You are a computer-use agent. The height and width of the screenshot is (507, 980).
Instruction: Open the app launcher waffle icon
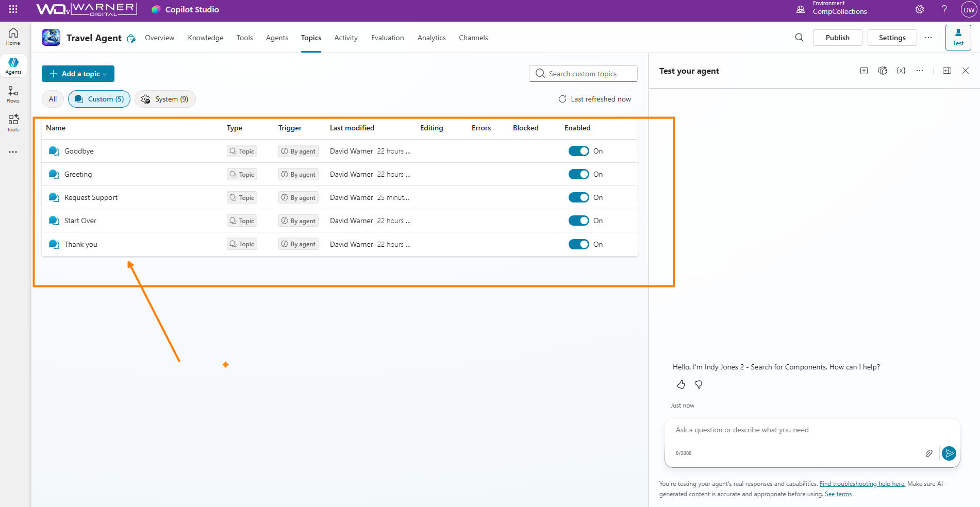(x=13, y=9)
